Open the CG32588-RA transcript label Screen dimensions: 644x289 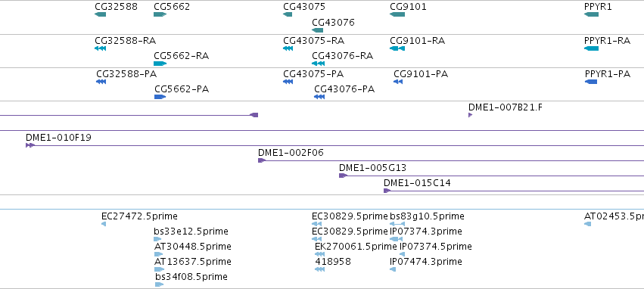pyautogui.click(x=126, y=41)
